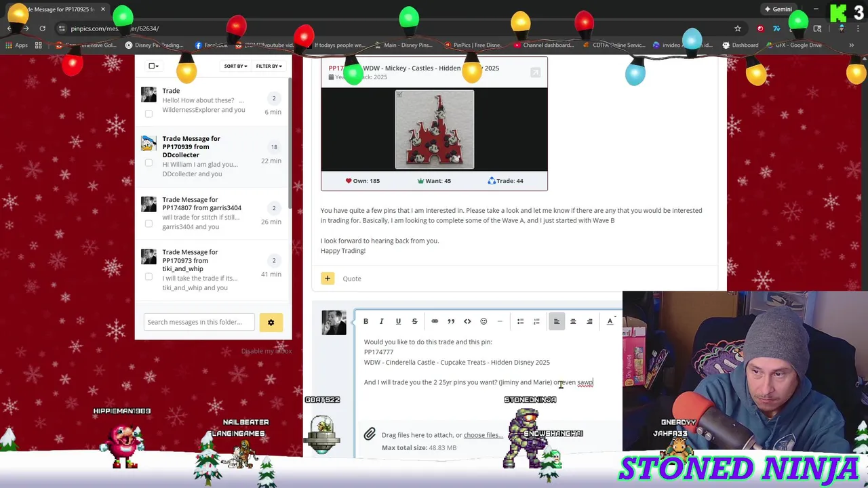Apply underline formatting in the editor
The width and height of the screenshot is (868, 488).
[398, 321]
